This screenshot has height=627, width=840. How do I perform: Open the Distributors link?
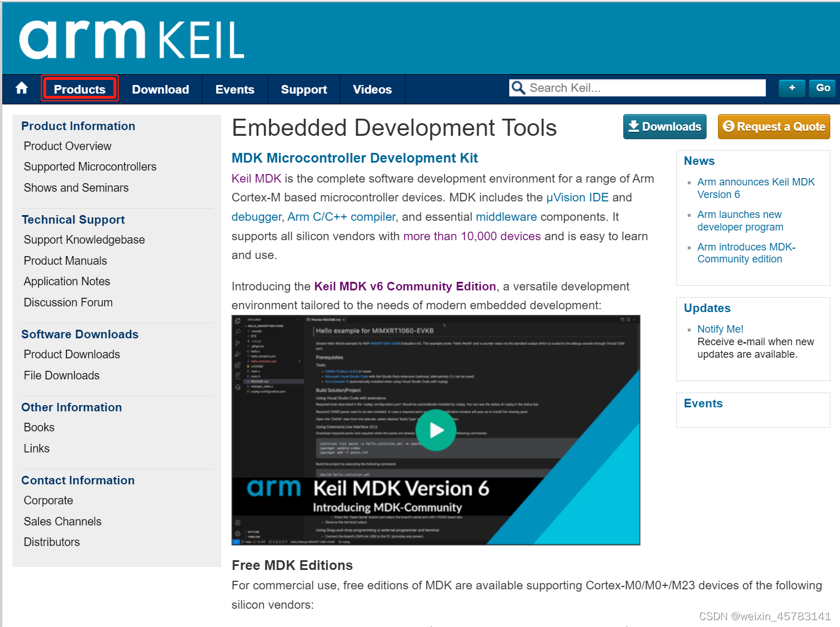point(52,542)
